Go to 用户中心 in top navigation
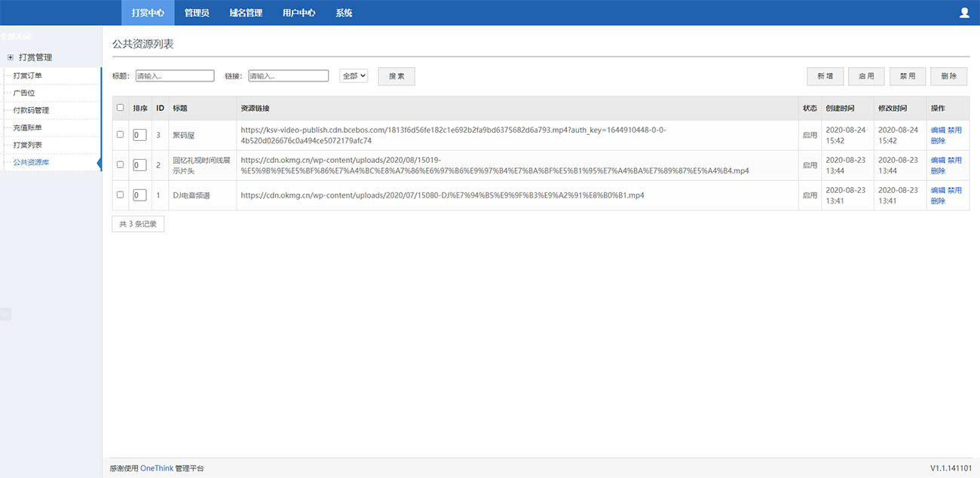Viewport: 980px width, 478px height. 299,13
